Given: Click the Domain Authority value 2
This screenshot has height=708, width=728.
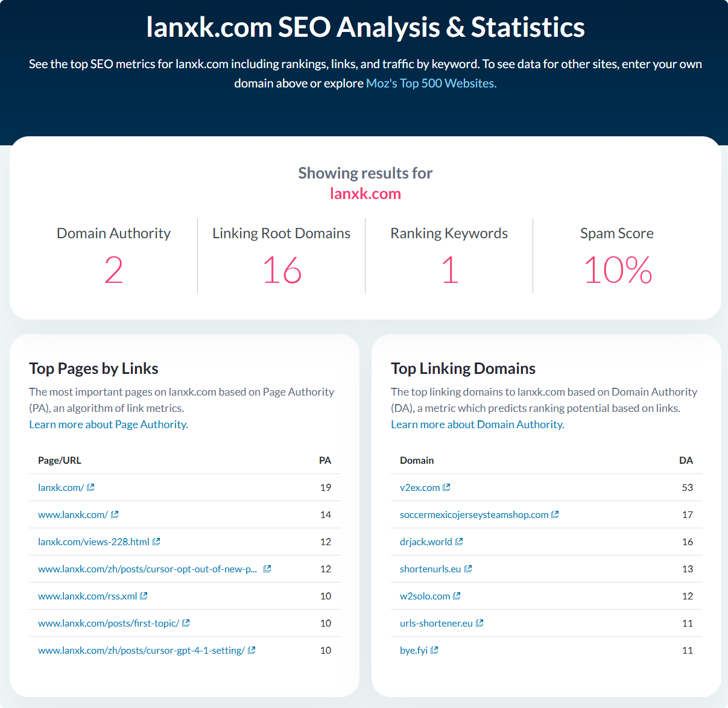Looking at the screenshot, I should tap(113, 270).
